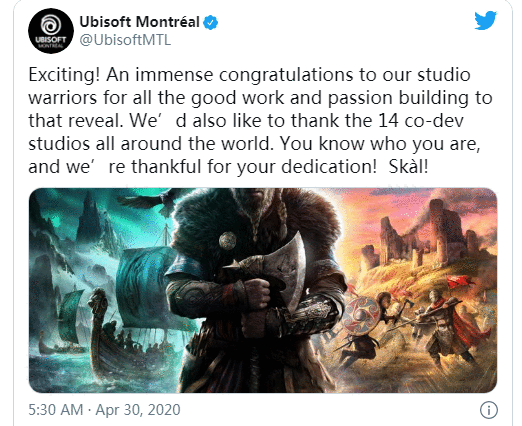Click the round painted shield in battle
The image size is (522, 426).
(x=362, y=316)
